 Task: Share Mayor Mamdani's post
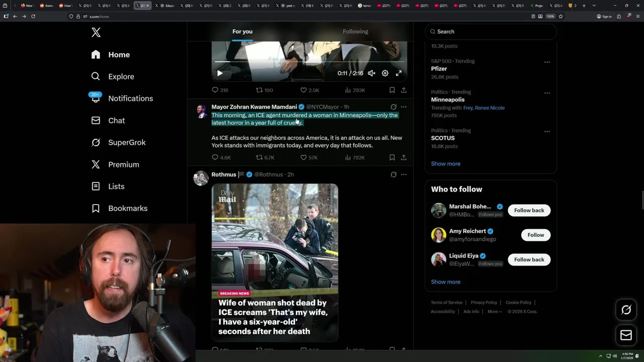click(x=404, y=157)
